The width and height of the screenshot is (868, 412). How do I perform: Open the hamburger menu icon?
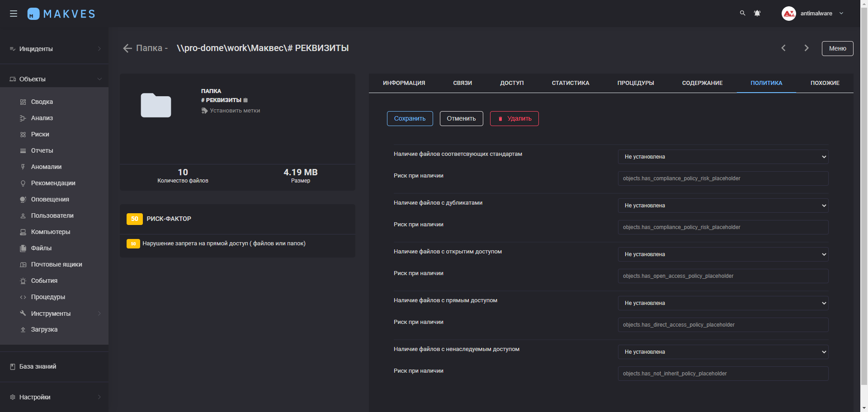coord(14,14)
